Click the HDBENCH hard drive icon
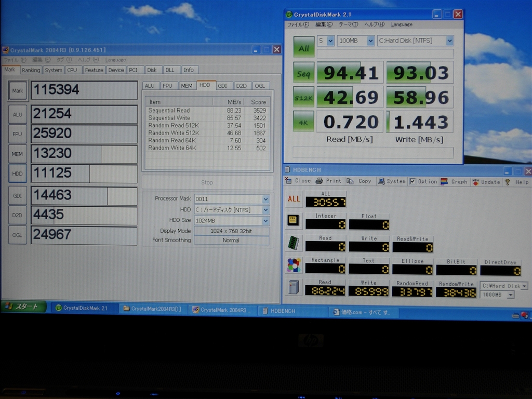The height and width of the screenshot is (399, 532). click(x=294, y=287)
